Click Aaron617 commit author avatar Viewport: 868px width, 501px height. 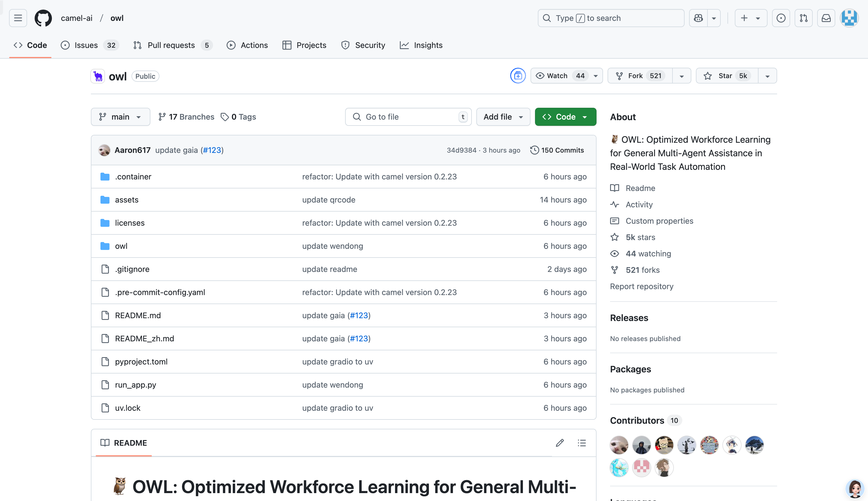(104, 150)
